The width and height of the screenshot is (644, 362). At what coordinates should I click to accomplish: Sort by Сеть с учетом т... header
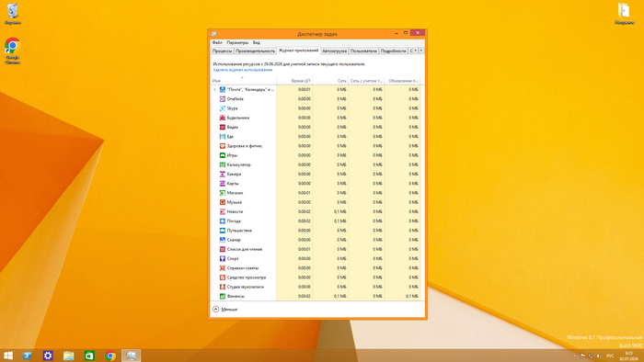[x=366, y=81]
